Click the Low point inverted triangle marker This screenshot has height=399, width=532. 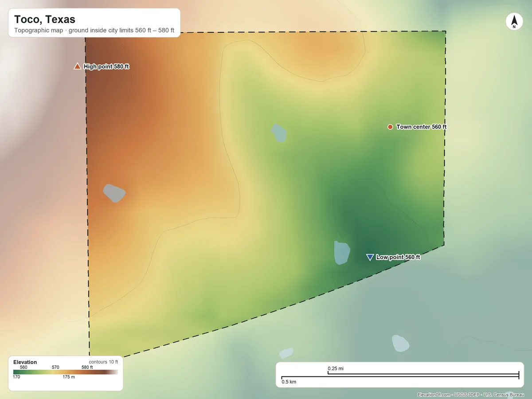(370, 257)
